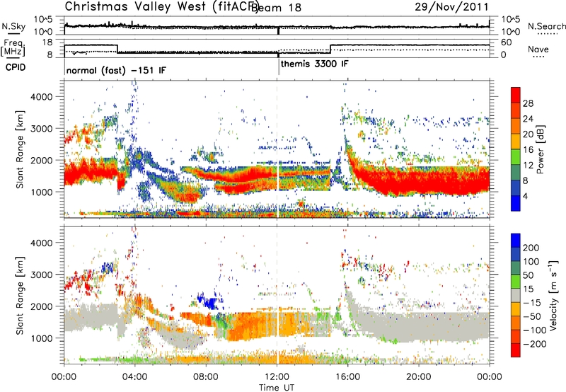
Task: Click the left '10^5' noise axis tick
Action: (43, 19)
